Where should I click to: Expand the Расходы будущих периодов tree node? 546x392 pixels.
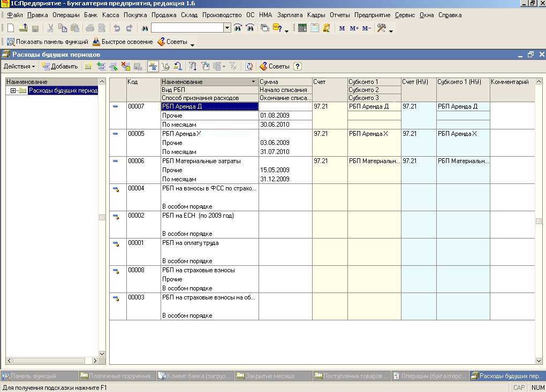click(13, 90)
